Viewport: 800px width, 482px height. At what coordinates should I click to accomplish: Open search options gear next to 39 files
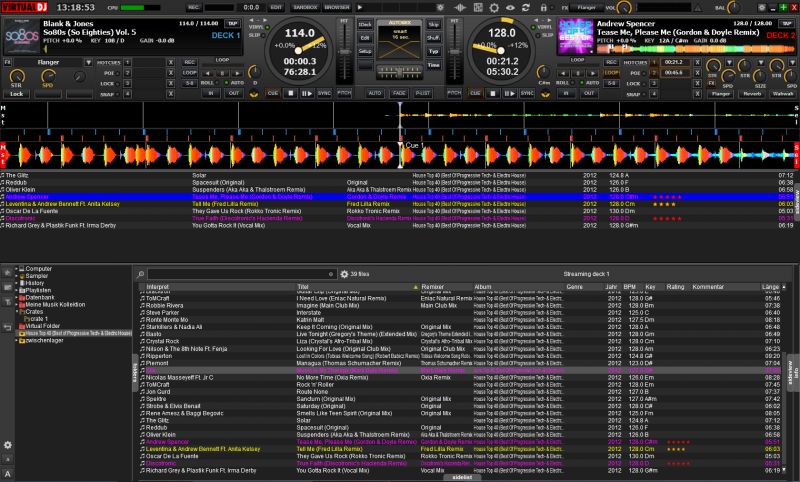[344, 274]
